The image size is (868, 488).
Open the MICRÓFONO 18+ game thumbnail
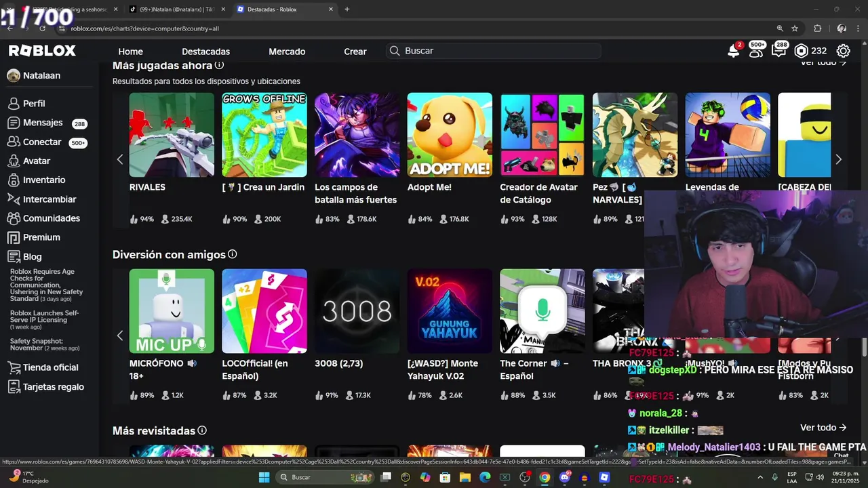click(172, 311)
